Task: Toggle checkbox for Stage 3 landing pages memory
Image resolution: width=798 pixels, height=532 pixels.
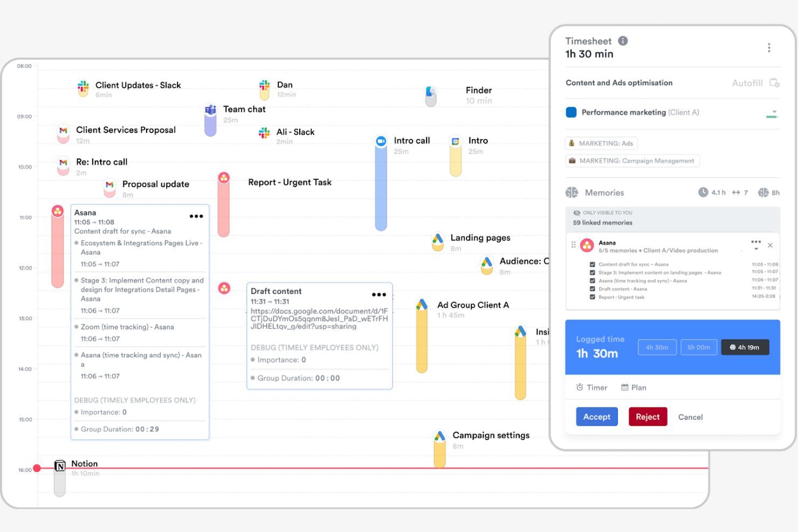Action: pos(592,272)
